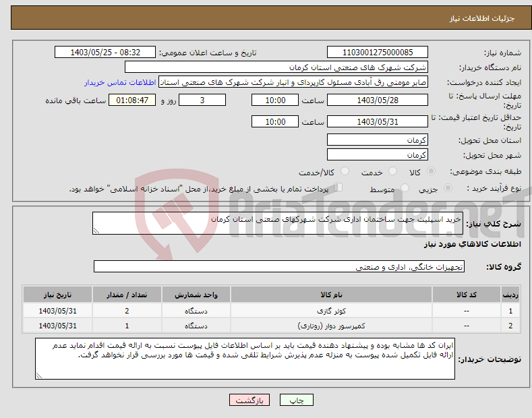Click the price validity hour 10:00 field
Screen dimensions: 532x418
[275, 121]
